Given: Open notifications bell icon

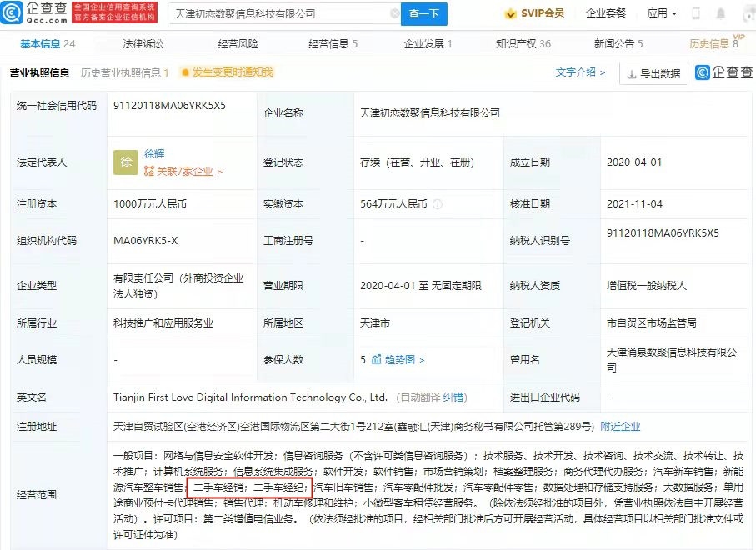Looking at the screenshot, I should 721,13.
